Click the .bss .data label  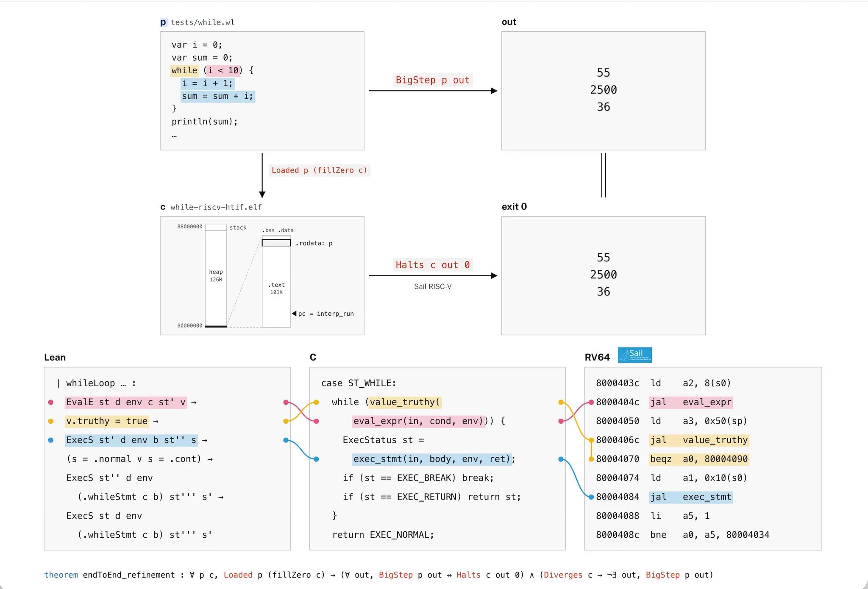[x=278, y=230]
